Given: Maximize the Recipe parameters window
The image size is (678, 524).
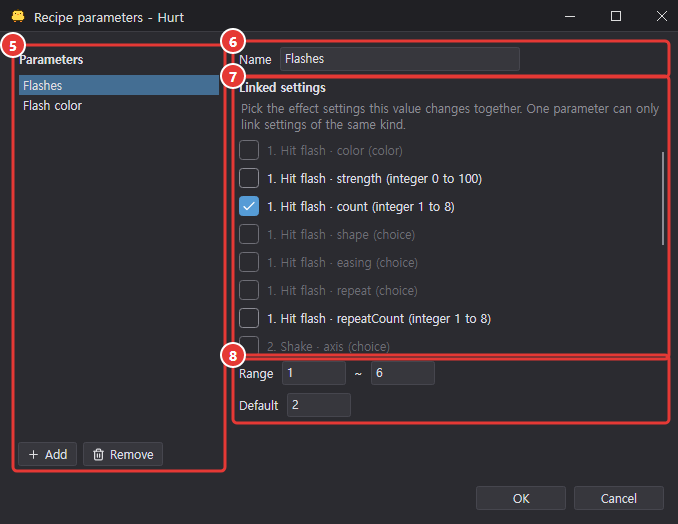Looking at the screenshot, I should pos(616,16).
